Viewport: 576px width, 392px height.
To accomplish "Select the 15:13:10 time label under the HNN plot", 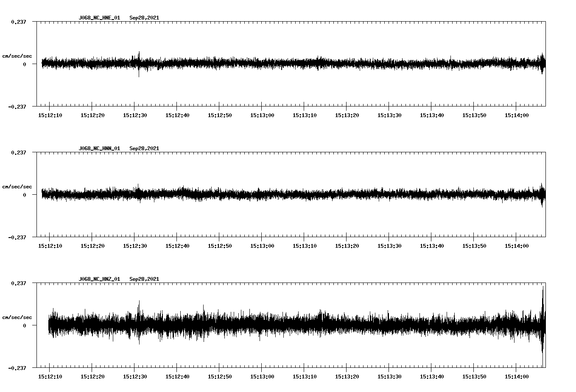I will pos(305,246).
